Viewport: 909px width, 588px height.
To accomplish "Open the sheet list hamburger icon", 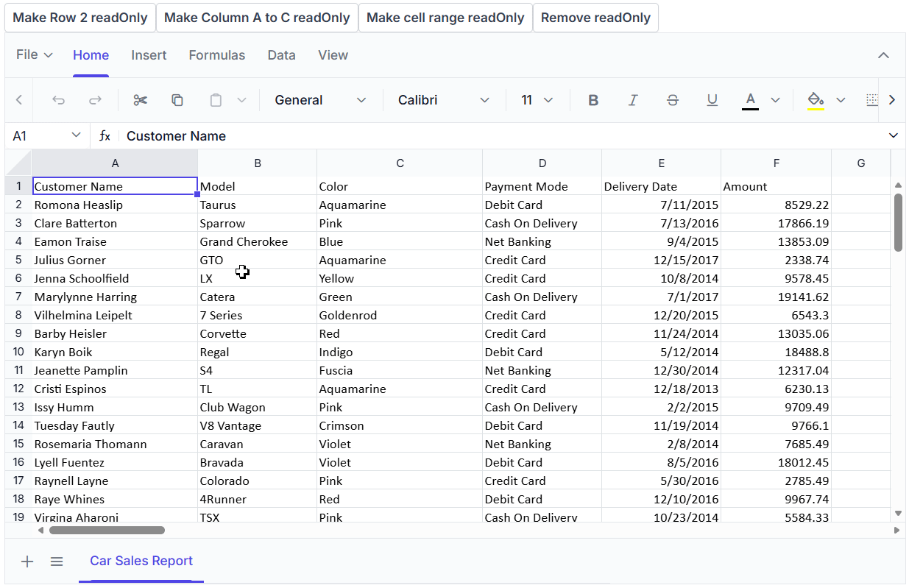I will coord(57,562).
